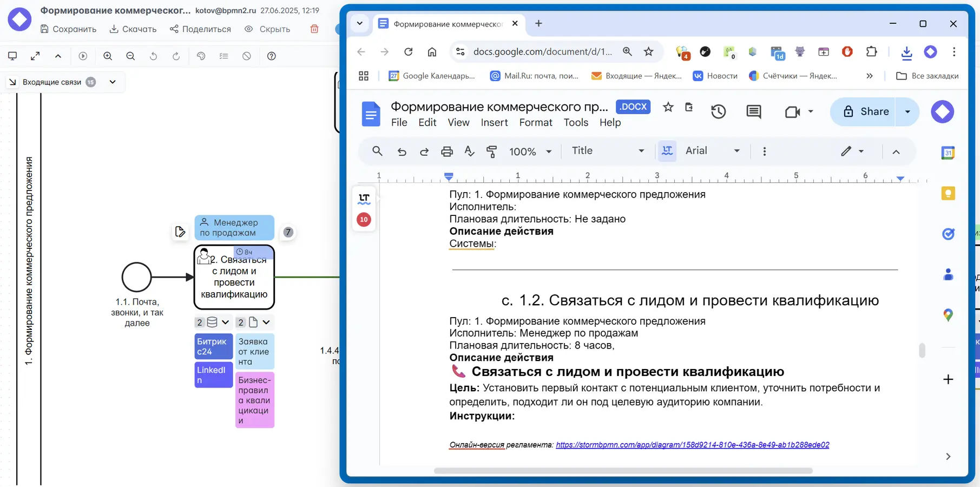This screenshot has height=487, width=980.
Task: Click the horizontal scrollbar in Docs
Action: tap(623, 471)
